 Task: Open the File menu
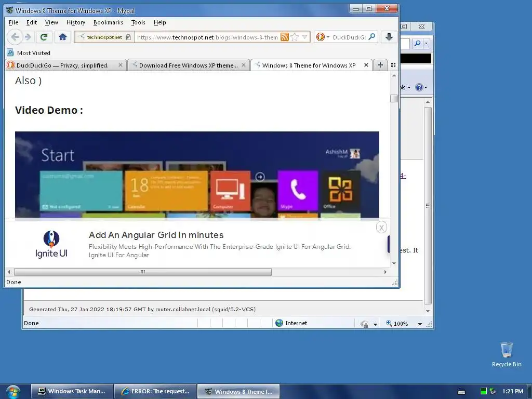point(14,22)
